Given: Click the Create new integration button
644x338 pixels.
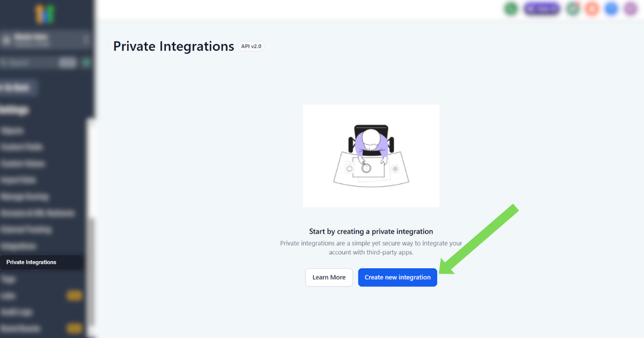Looking at the screenshot, I should pos(398,277).
